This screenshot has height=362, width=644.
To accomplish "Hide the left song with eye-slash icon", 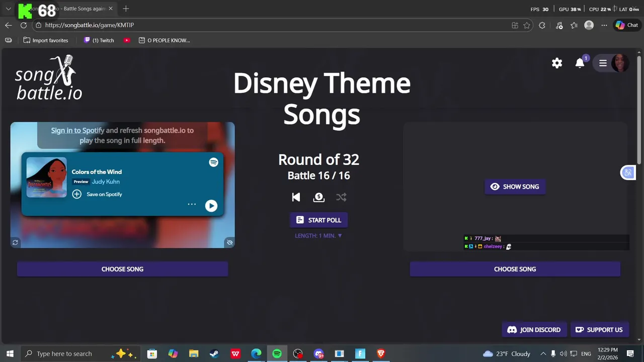I will [x=229, y=242].
